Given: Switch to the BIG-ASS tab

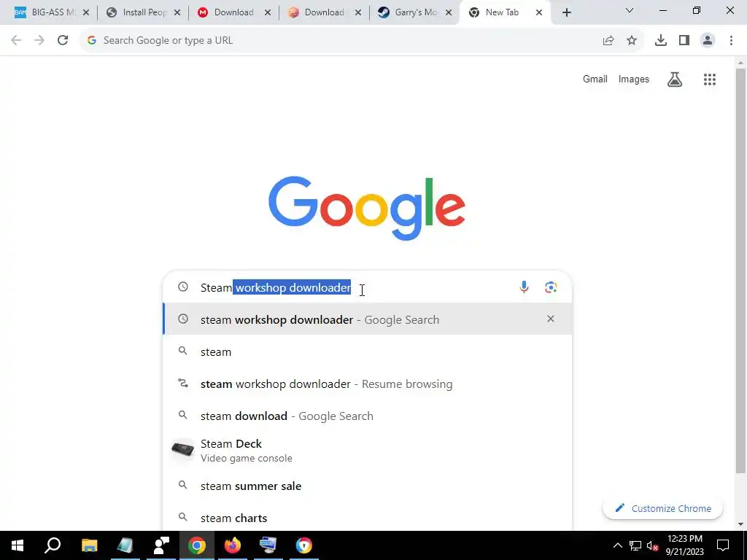Looking at the screenshot, I should (x=52, y=13).
